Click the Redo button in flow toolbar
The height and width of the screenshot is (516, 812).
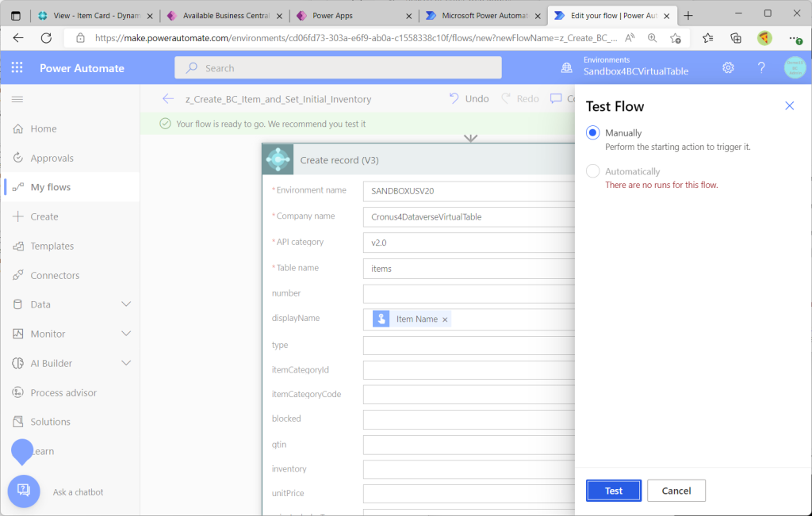520,98
